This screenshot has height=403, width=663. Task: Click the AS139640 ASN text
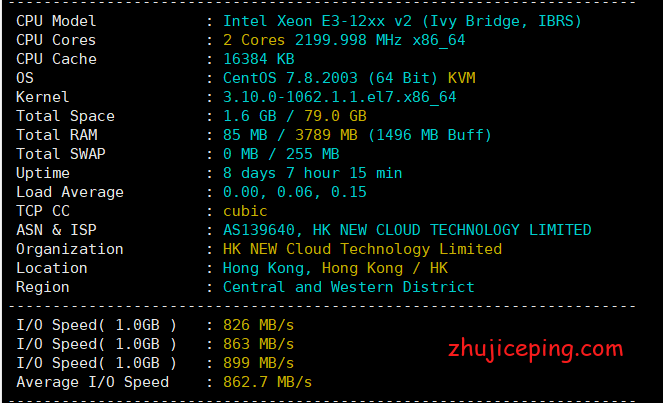(259, 230)
